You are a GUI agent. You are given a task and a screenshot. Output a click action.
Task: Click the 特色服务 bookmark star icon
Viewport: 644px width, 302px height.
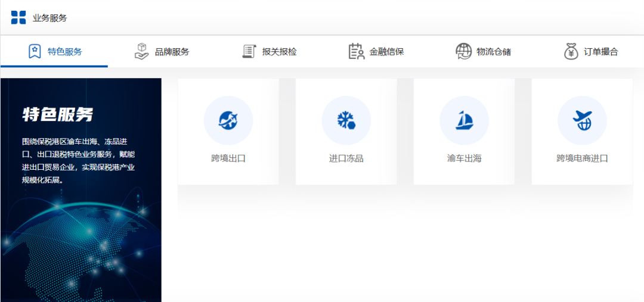(x=35, y=52)
